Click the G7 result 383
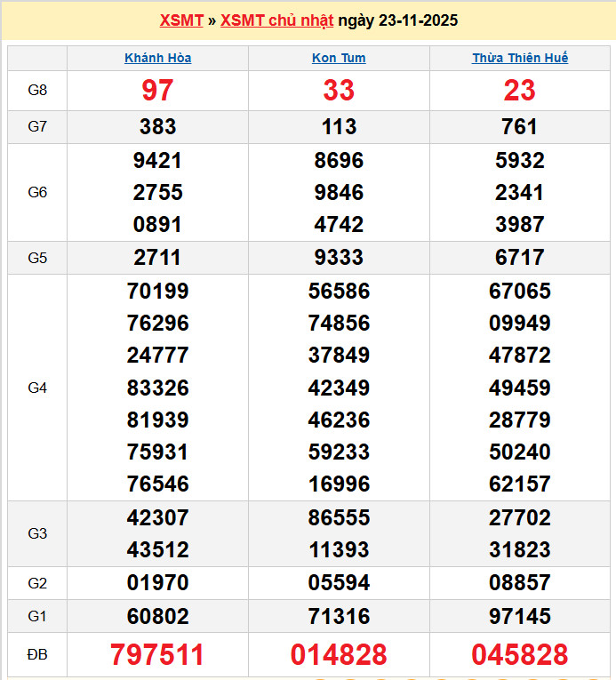616x680 pixels. pos(157,127)
